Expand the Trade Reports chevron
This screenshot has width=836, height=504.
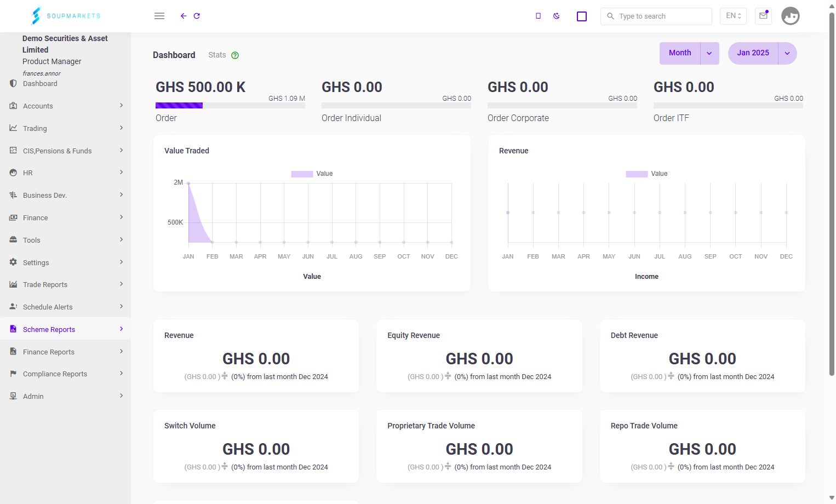(x=122, y=284)
